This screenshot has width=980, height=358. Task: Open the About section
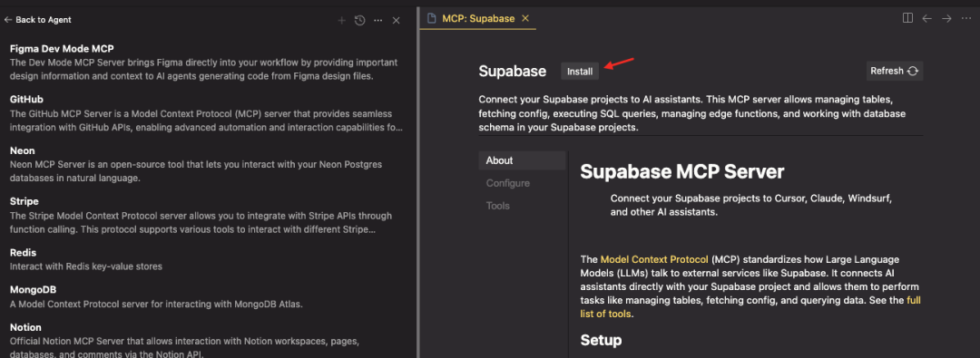point(522,160)
